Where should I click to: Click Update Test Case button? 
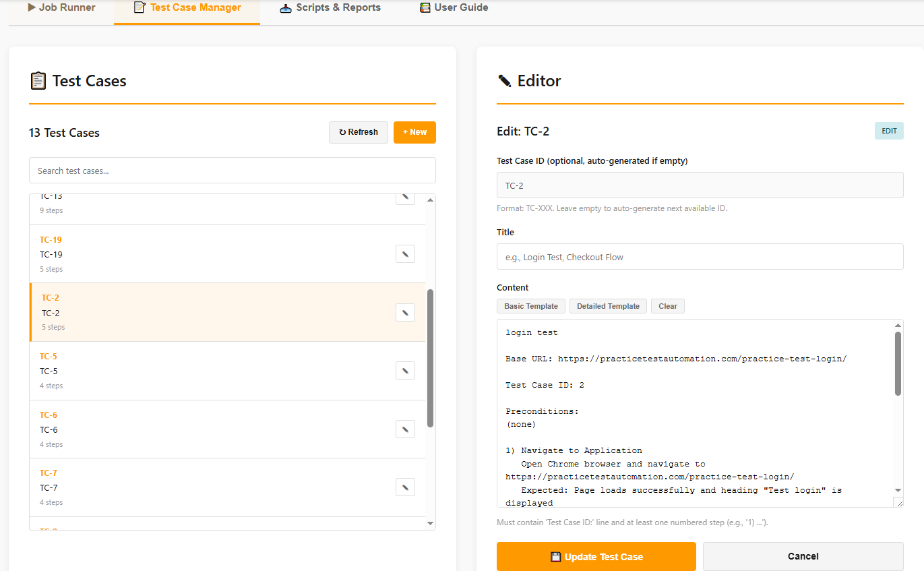click(x=596, y=557)
